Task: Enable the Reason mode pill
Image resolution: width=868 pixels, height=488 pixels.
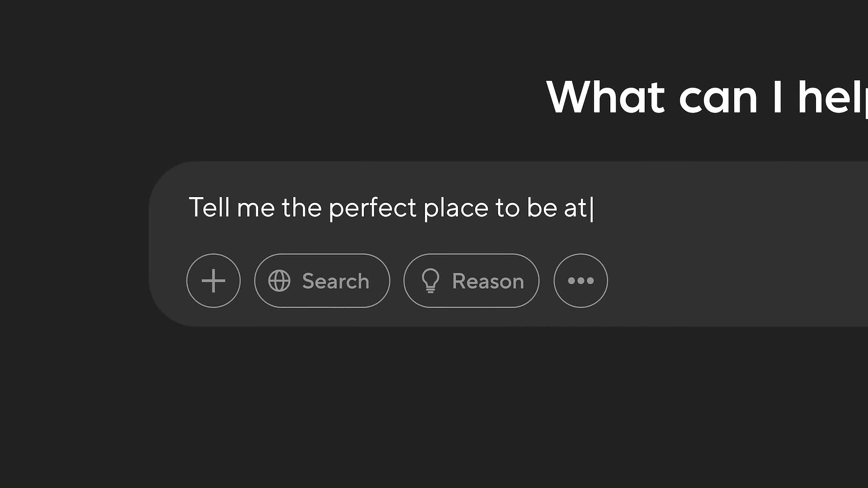Action: [x=471, y=281]
